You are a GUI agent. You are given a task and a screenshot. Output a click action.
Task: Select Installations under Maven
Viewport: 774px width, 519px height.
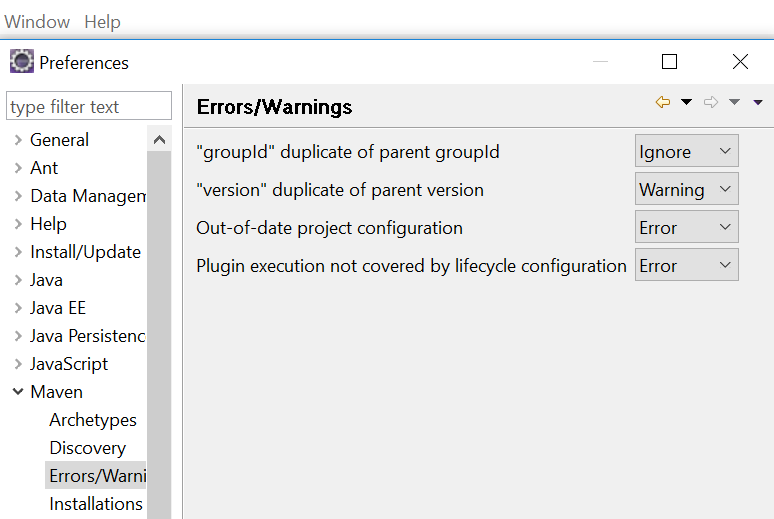(96, 504)
